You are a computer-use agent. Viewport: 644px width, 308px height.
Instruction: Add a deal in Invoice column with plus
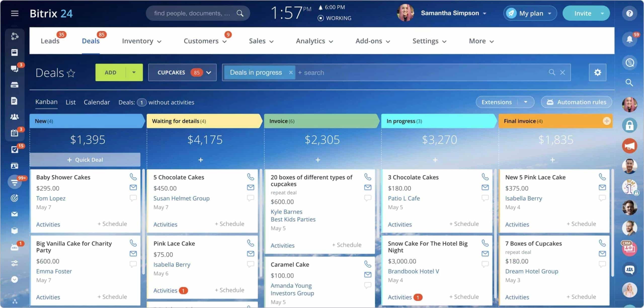tap(318, 160)
